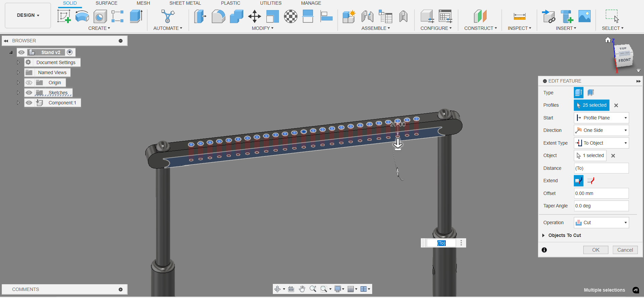Cancel the Edit Feature dialog

pos(625,250)
